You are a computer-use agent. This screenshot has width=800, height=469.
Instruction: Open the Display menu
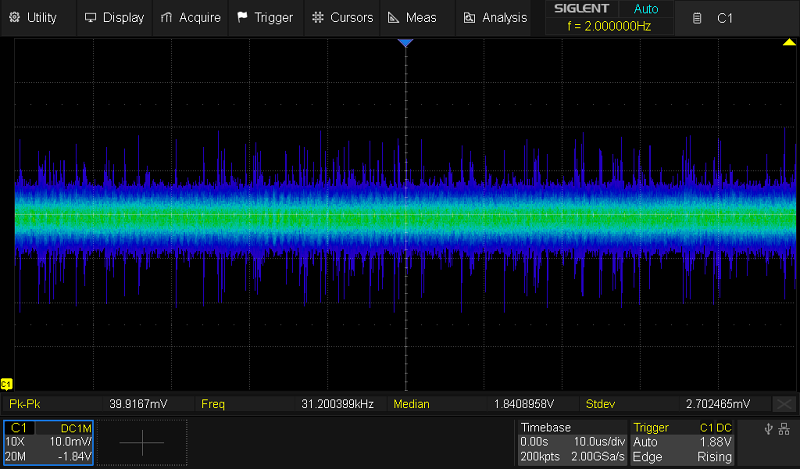[114, 17]
